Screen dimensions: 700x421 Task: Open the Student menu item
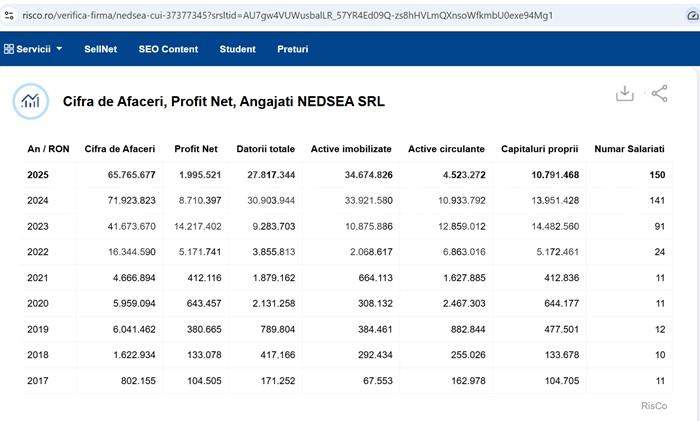238,49
